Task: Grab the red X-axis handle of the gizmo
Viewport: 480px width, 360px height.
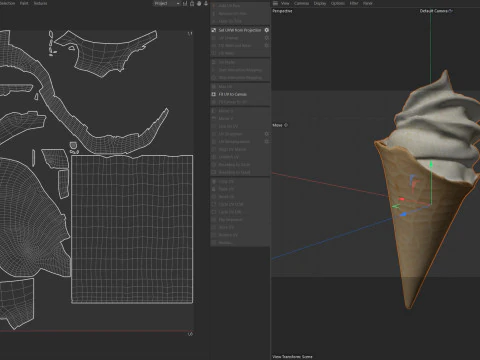Action: (402, 199)
